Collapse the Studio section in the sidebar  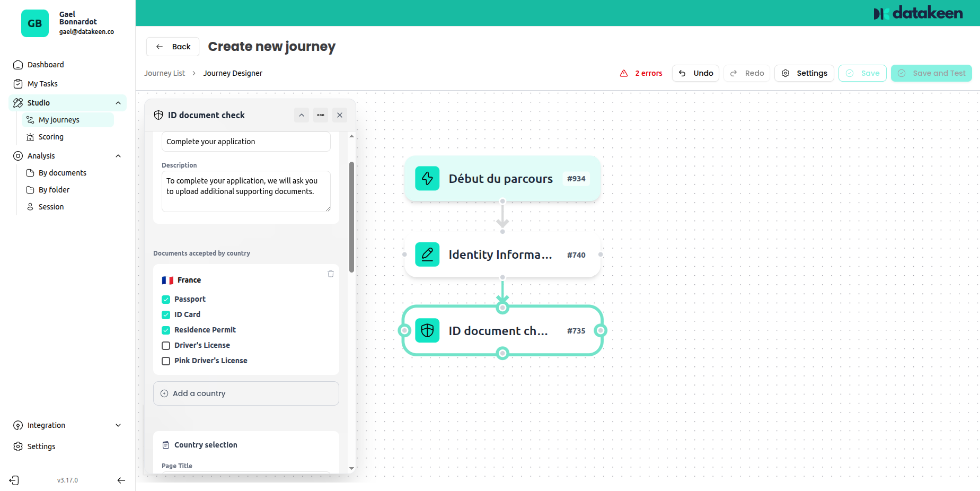(118, 102)
